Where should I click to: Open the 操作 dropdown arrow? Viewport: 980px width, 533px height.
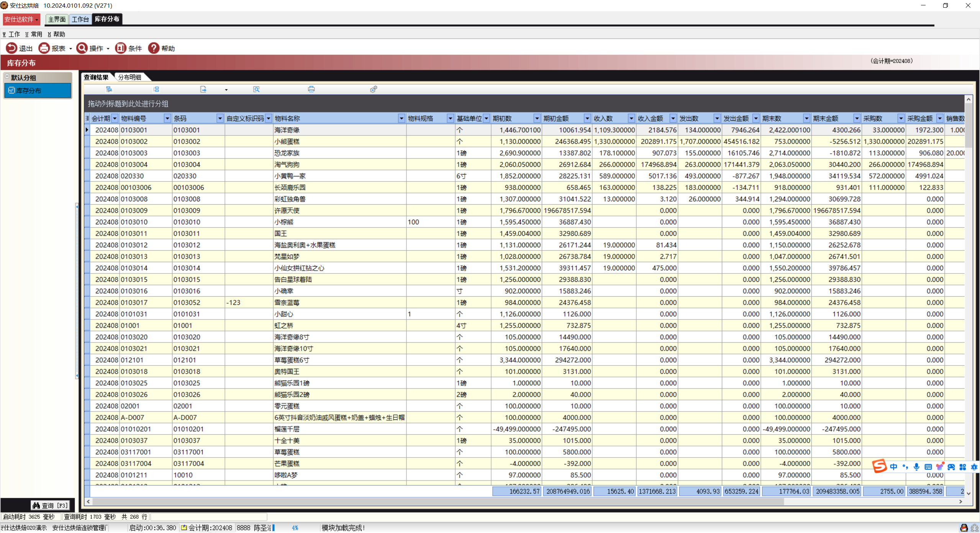pos(108,49)
